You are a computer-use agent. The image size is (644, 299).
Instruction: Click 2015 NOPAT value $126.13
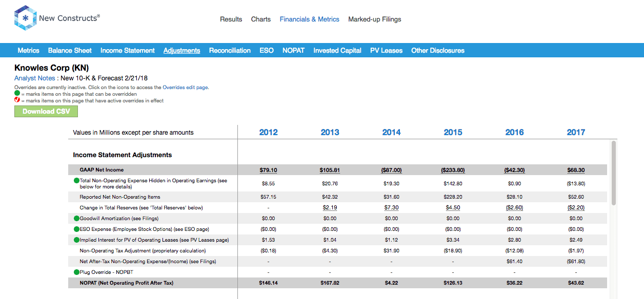453,283
